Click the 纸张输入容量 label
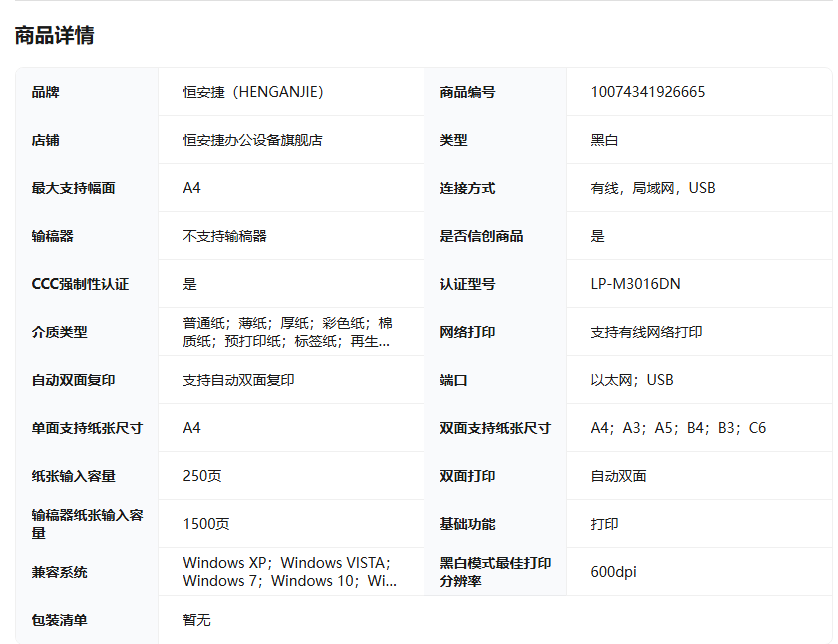 pos(73,476)
